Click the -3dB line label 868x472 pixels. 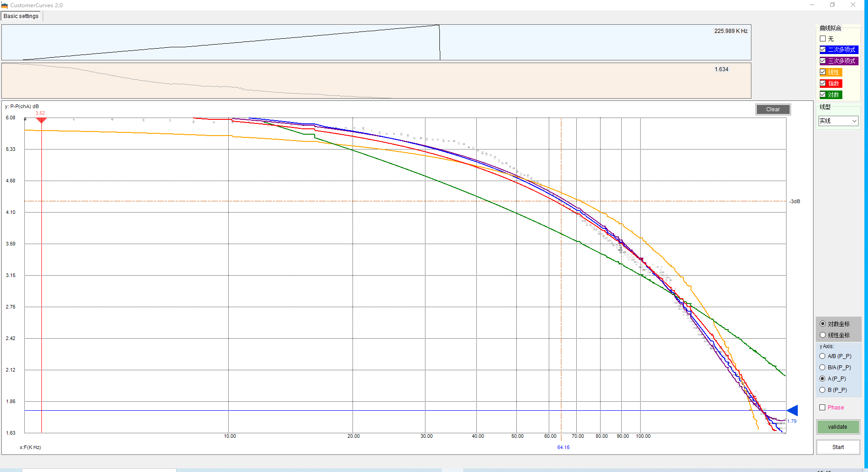coord(795,201)
